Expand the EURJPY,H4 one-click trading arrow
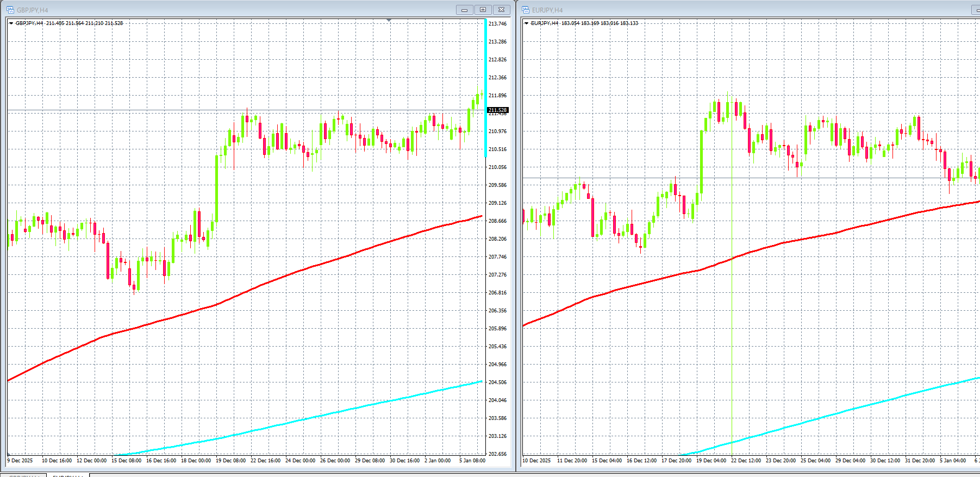Image resolution: width=980 pixels, height=477 pixels. click(526, 23)
